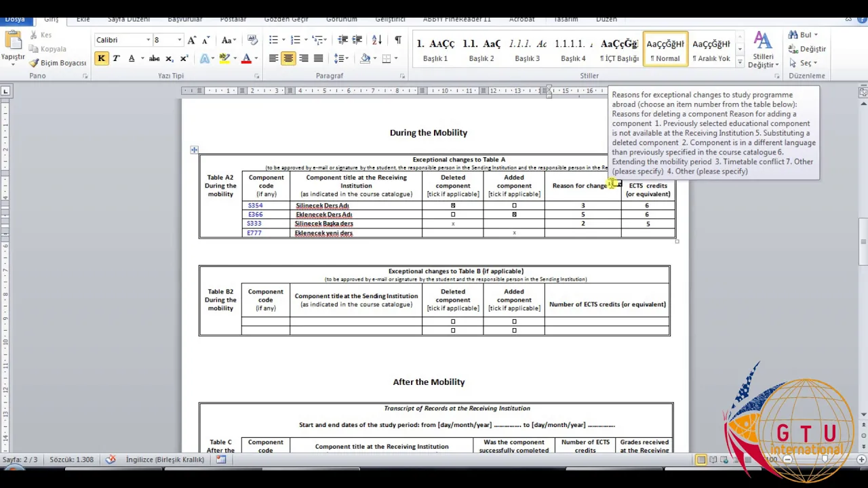Center the text alignment
The image size is (868, 488).
click(x=288, y=59)
